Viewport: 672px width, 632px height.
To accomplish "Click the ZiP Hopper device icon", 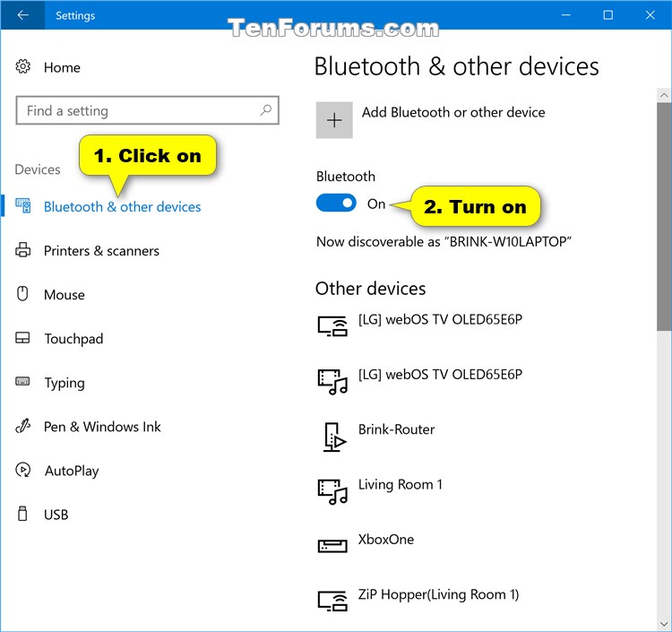I will pyautogui.click(x=332, y=601).
